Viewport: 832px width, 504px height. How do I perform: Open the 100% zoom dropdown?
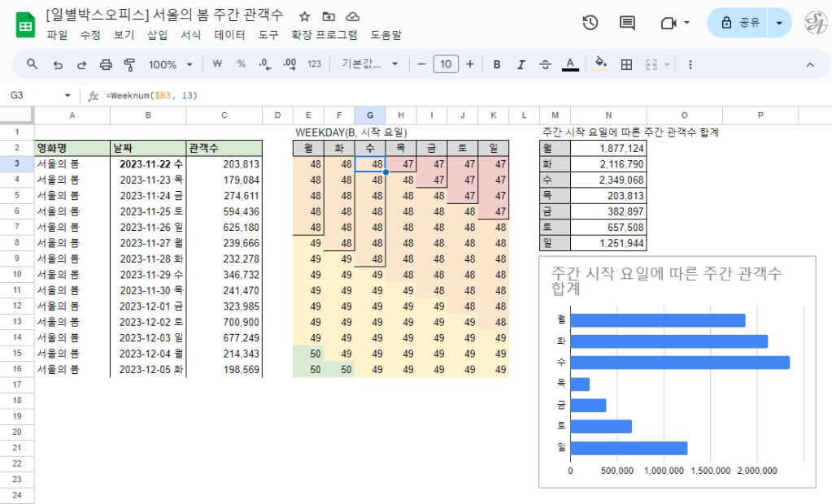pos(170,64)
